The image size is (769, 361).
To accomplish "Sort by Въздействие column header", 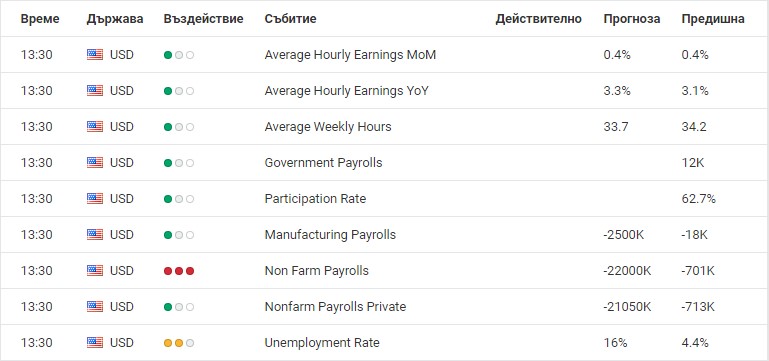I will (x=204, y=19).
